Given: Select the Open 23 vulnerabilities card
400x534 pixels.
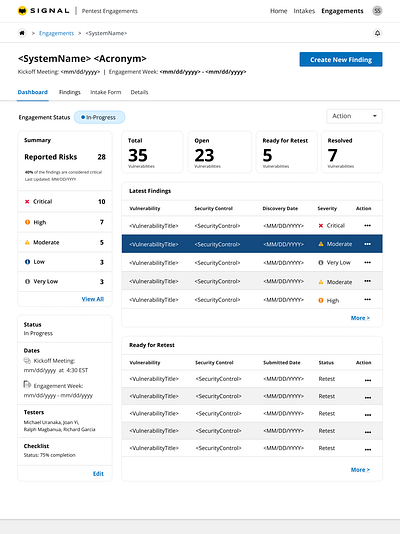Looking at the screenshot, I should [220, 152].
